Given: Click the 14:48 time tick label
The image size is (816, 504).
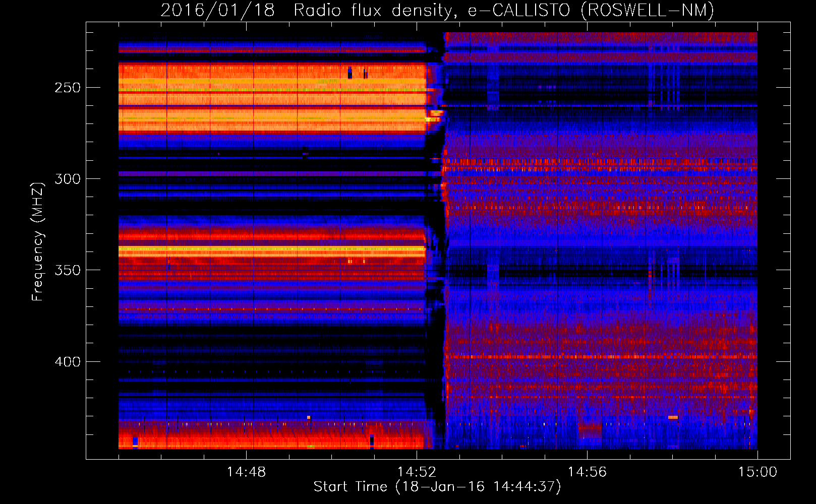Looking at the screenshot, I should click(x=246, y=472).
